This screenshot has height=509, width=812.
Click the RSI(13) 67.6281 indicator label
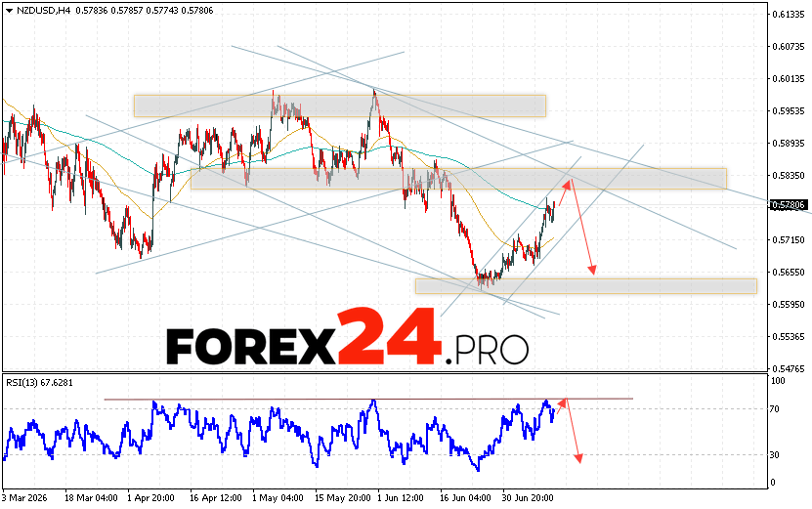(x=39, y=383)
